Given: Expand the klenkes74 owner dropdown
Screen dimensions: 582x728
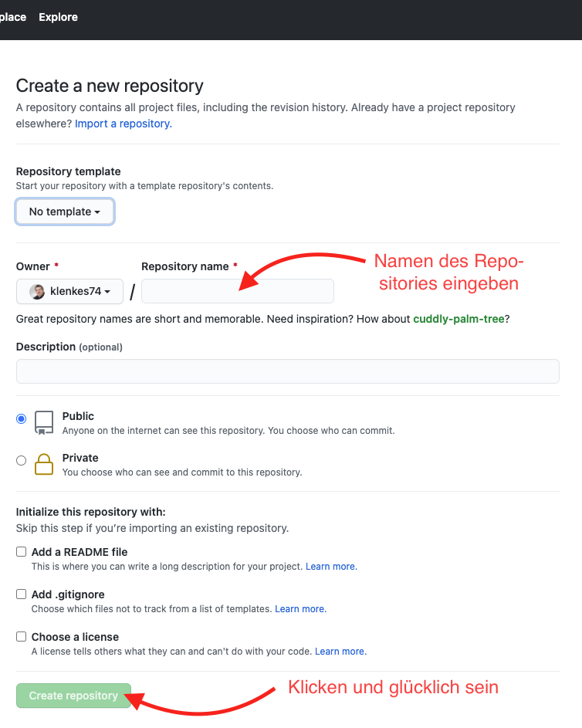Looking at the screenshot, I should tap(69, 292).
